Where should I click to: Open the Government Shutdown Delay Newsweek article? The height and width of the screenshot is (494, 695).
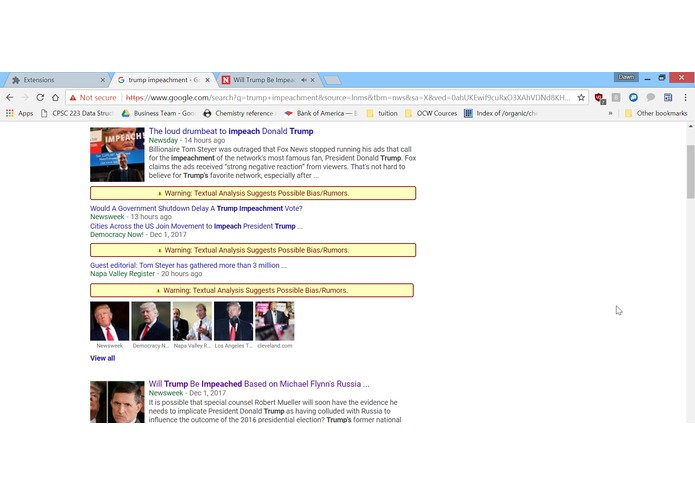(196, 208)
